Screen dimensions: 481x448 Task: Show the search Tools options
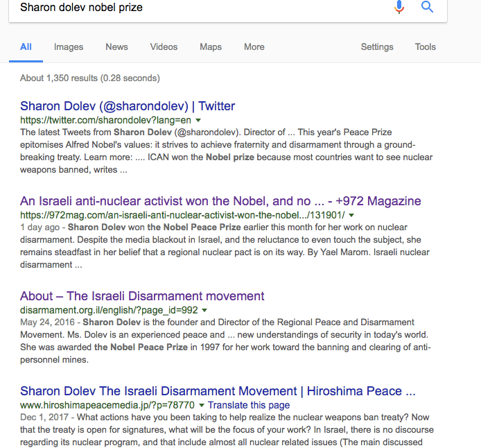click(x=426, y=47)
